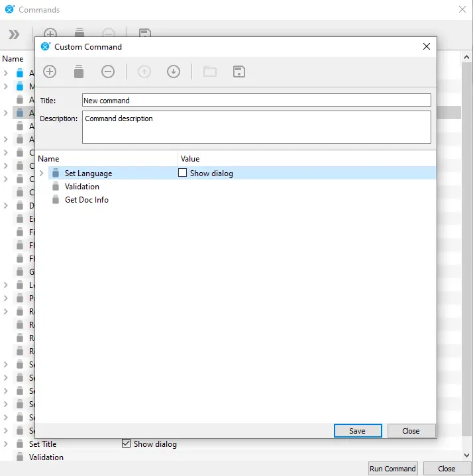This screenshot has height=476, width=473.
Task: Click the Run Command button
Action: tap(393, 469)
